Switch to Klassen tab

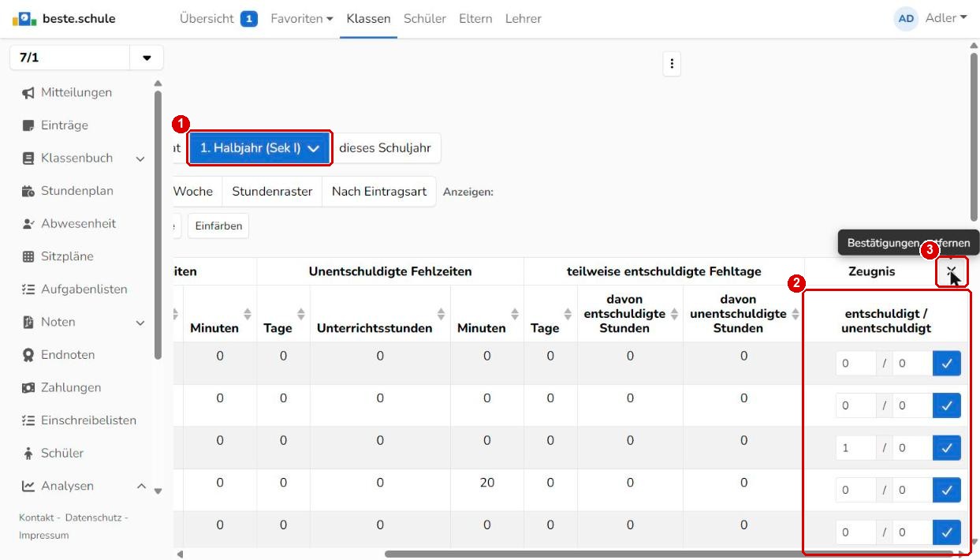point(368,18)
